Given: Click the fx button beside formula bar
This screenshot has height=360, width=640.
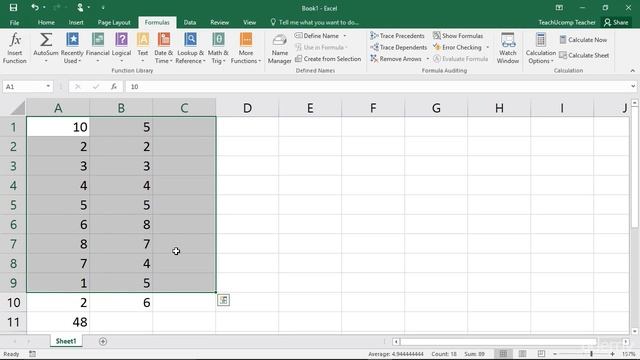Looking at the screenshot, I should click(114, 87).
